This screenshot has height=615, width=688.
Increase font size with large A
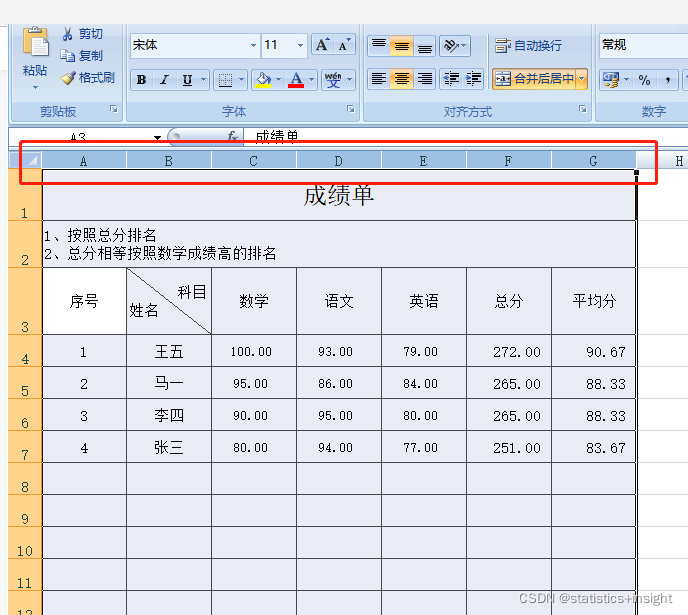tap(322, 45)
